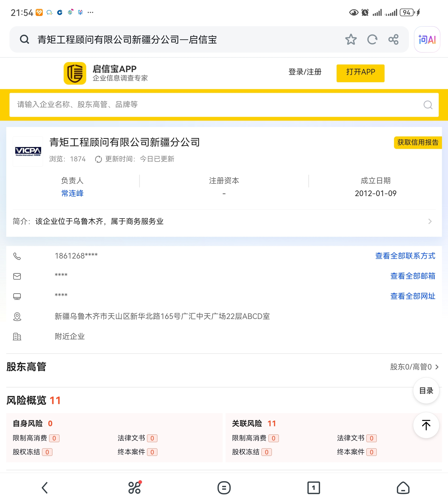This screenshot has height=503, width=448.
Task: Click 登录/注册 link
Action: pos(305,72)
